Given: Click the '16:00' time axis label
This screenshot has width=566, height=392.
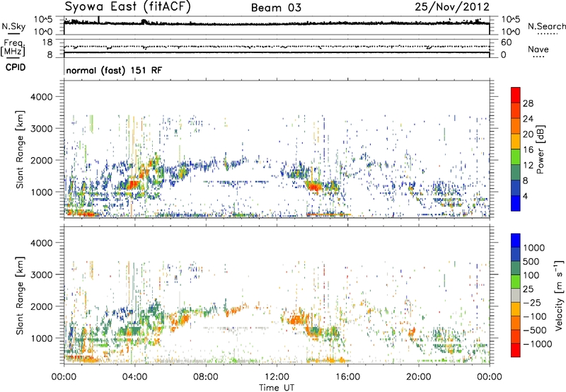Looking at the screenshot, I should [347, 377].
